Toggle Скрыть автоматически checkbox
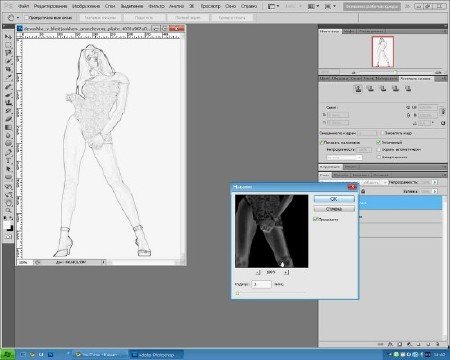 coord(379,150)
